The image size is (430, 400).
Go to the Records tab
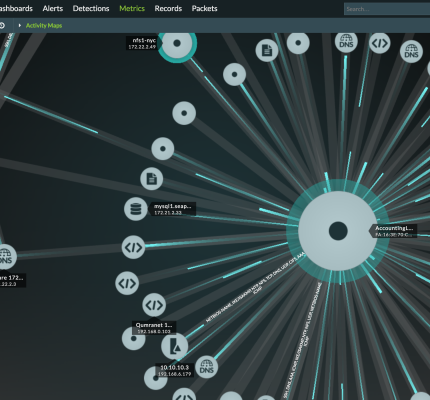168,8
